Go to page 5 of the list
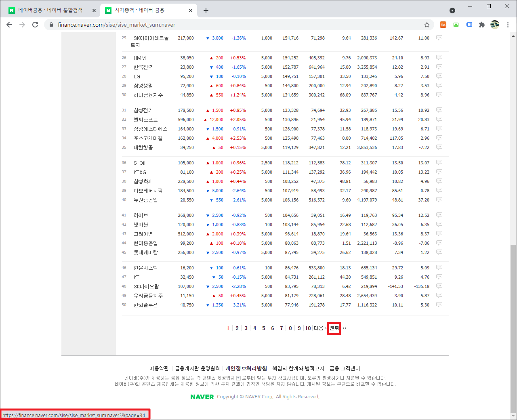This screenshot has width=517, height=420. click(264, 328)
